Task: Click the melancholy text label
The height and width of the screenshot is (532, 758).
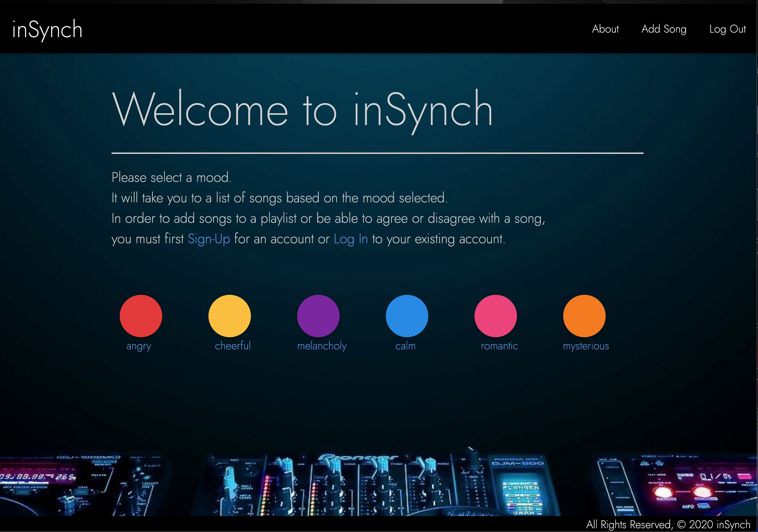Action: [322, 346]
